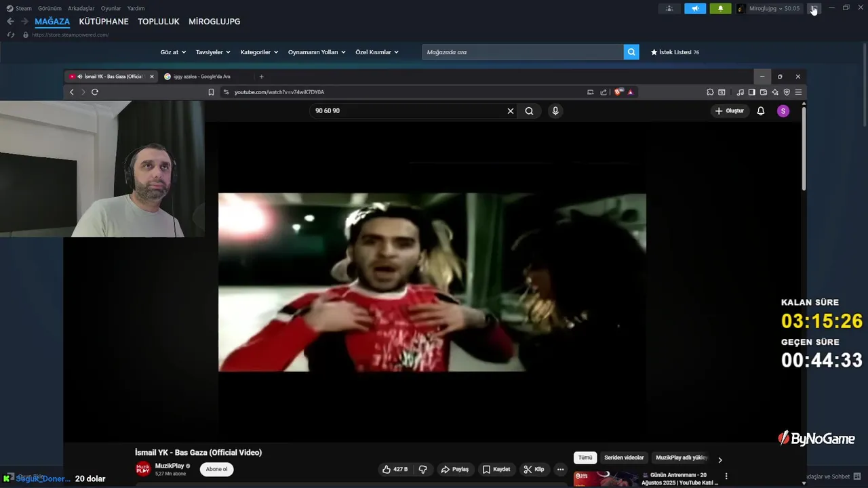Open Steam notifications green bell
This screenshot has height=488, width=868.
720,8
